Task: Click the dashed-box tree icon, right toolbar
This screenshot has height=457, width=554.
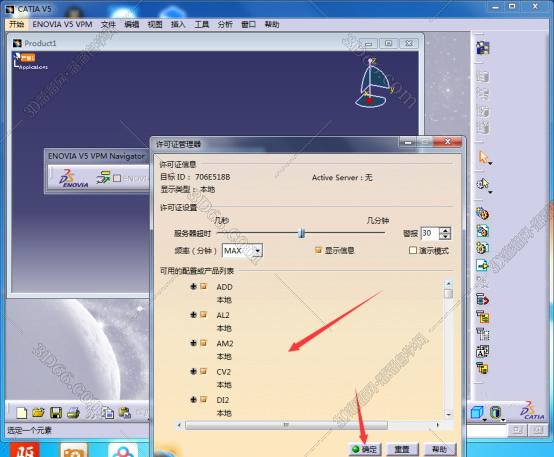Action: point(482,334)
